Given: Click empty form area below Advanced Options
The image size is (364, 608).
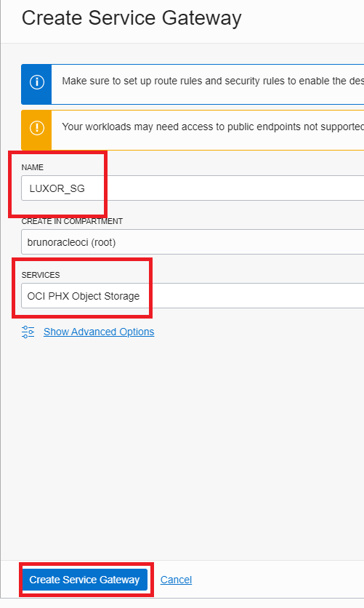Looking at the screenshot, I should 182,446.
